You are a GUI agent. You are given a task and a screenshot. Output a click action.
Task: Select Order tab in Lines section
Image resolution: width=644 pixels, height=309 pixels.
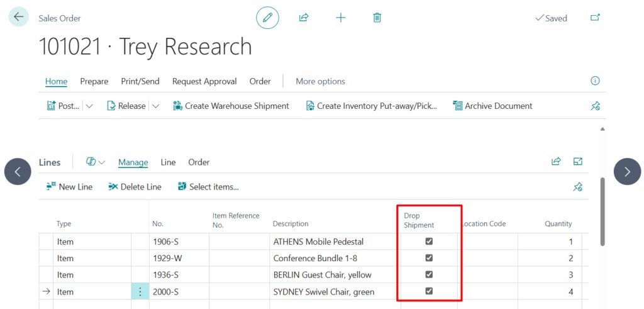199,162
